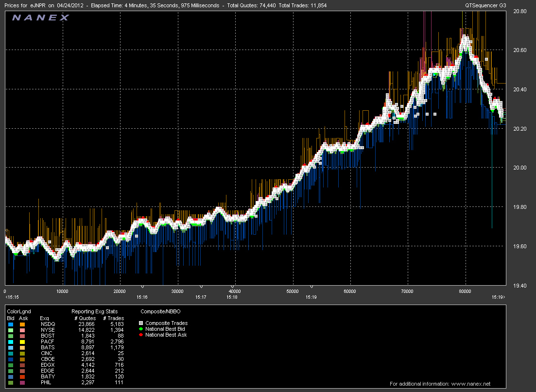Click the 15:17 time marker triangle
The height and width of the screenshot is (392, 536).
pos(201,287)
